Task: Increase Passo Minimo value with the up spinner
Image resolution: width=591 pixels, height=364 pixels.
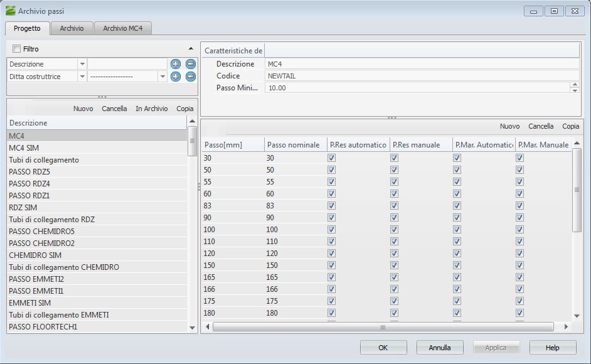Action: click(x=575, y=85)
